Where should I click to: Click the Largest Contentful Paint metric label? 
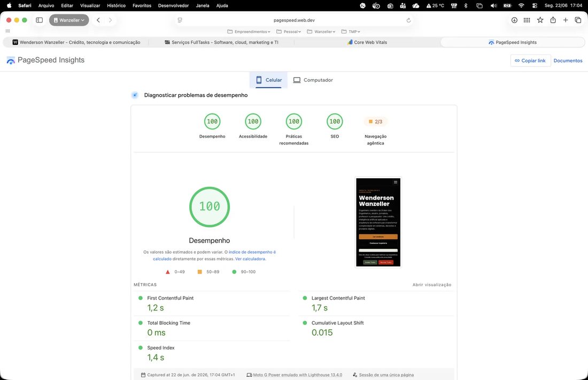(338, 298)
